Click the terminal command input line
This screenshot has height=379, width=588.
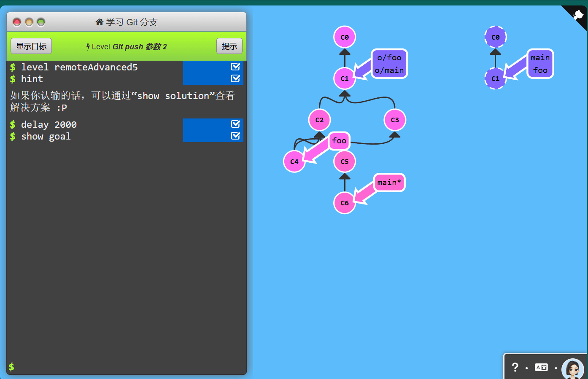click(127, 367)
